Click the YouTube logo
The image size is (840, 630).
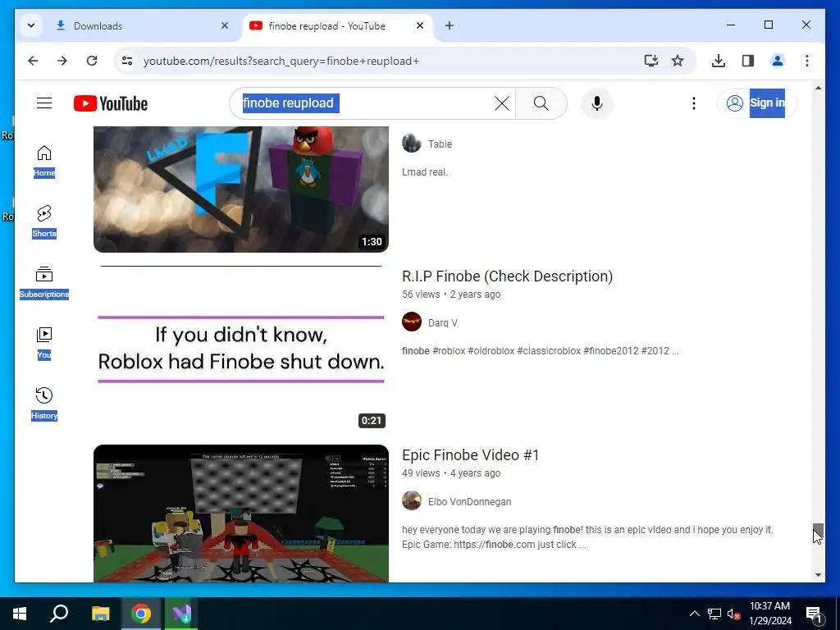point(111,103)
